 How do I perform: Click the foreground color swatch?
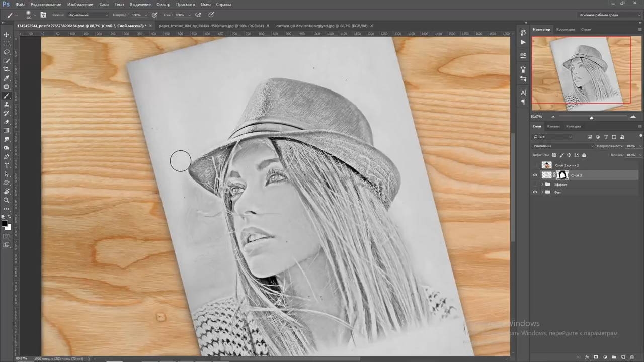point(5,224)
